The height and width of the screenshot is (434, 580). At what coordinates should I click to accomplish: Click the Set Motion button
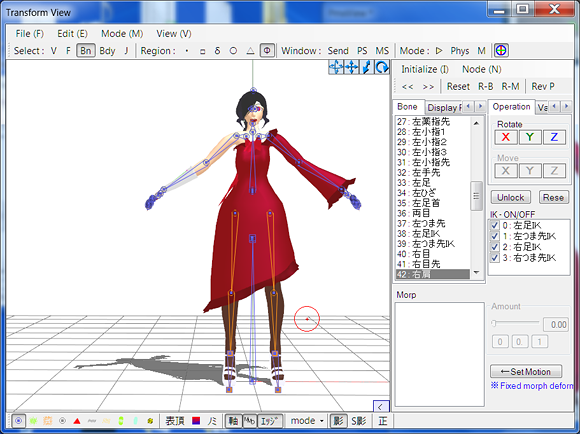pos(526,371)
